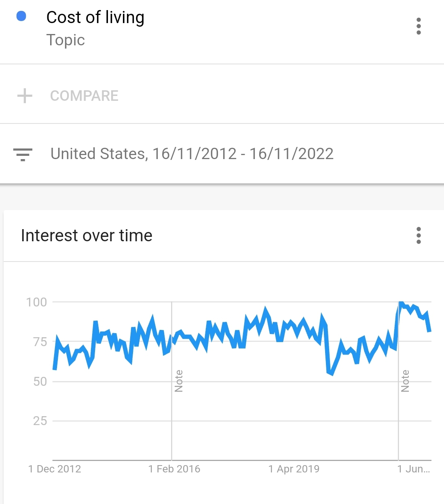Click the Topic subtitle label

pos(66,40)
